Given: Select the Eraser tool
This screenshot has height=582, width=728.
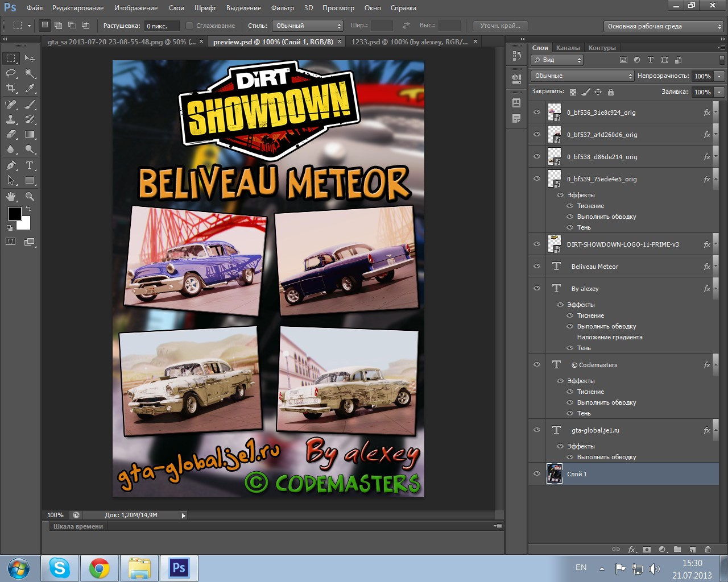Looking at the screenshot, I should [x=11, y=135].
